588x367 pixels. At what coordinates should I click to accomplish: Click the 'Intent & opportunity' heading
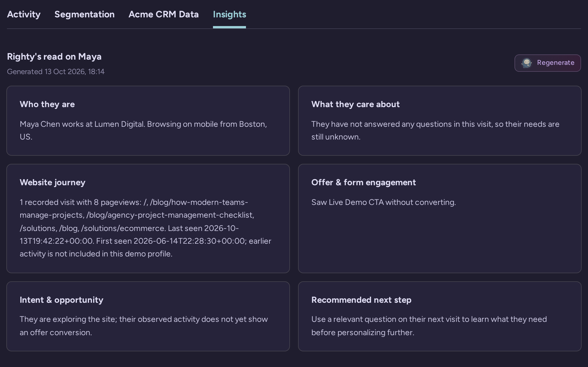(x=61, y=300)
